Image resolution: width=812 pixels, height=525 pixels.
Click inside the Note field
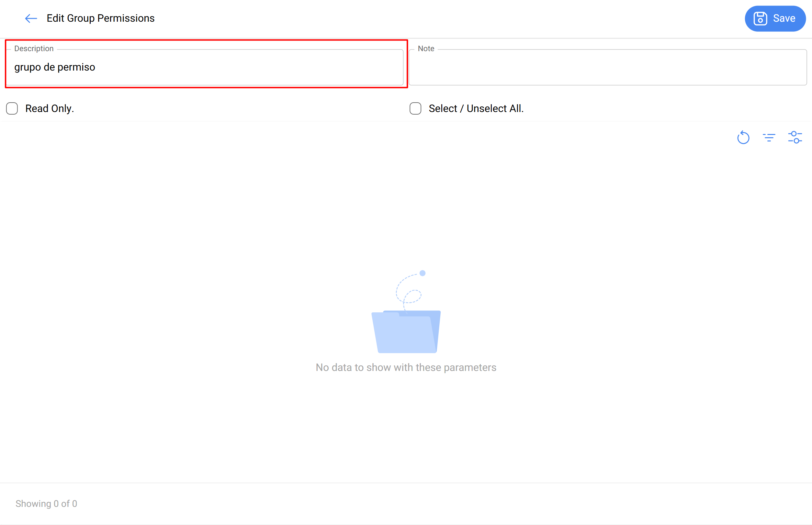click(607, 67)
